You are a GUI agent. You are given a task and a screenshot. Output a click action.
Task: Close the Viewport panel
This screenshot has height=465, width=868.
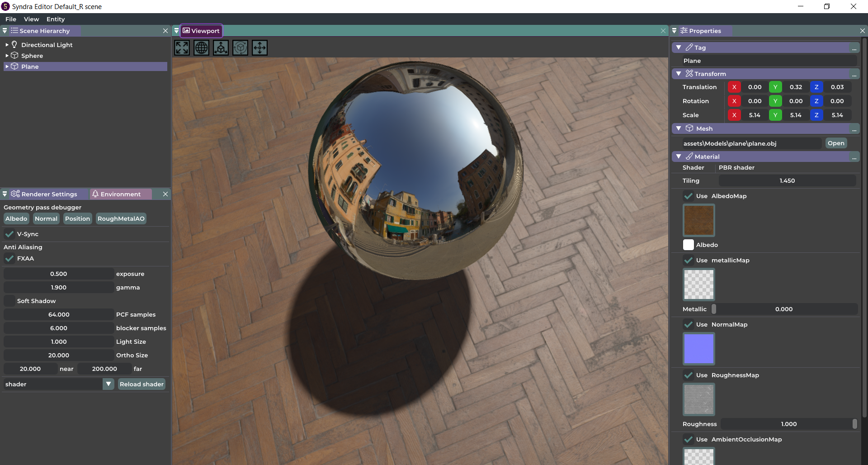click(x=663, y=31)
